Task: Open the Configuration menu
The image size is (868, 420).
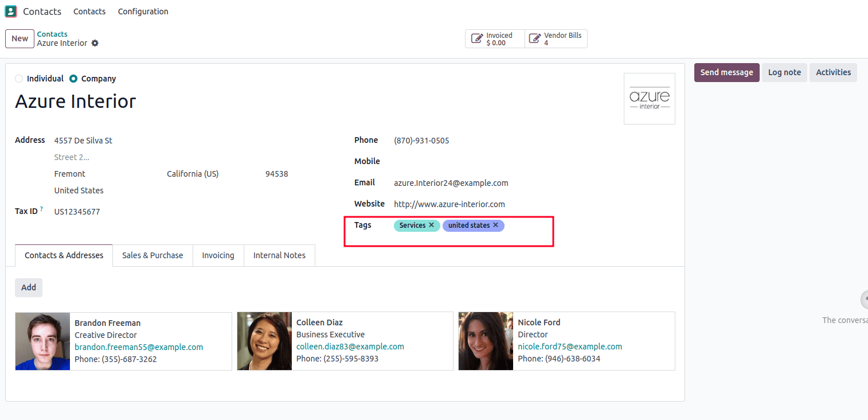Action: coord(143,11)
